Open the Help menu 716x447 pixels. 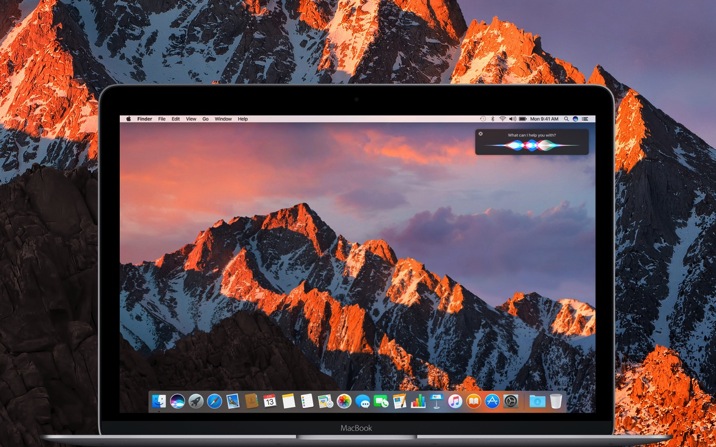pos(242,119)
